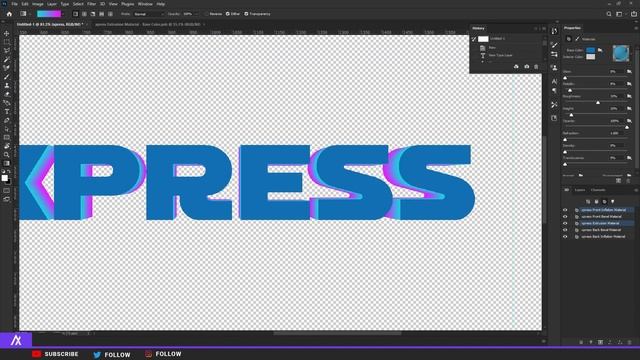This screenshot has width=640, height=360.
Task: Toggle the Transparency checkbox
Action: pyautogui.click(x=246, y=14)
